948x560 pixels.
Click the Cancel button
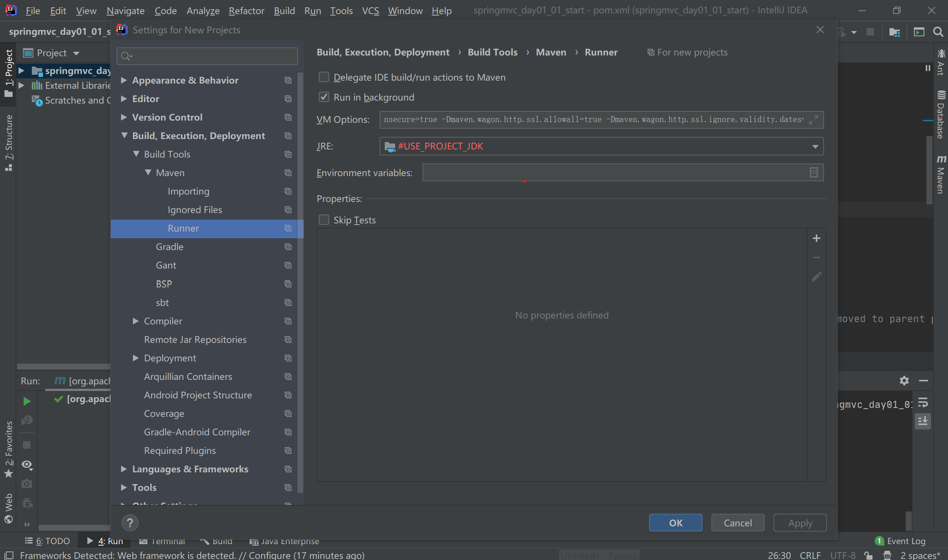coord(737,523)
